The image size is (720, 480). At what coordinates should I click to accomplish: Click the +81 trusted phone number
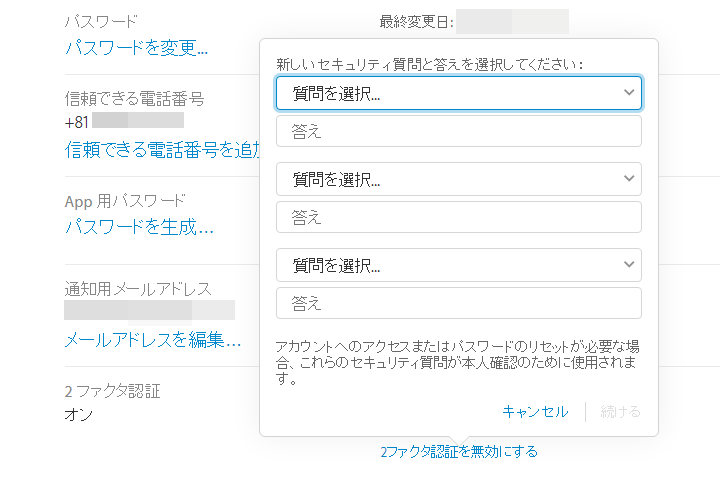pos(124,122)
